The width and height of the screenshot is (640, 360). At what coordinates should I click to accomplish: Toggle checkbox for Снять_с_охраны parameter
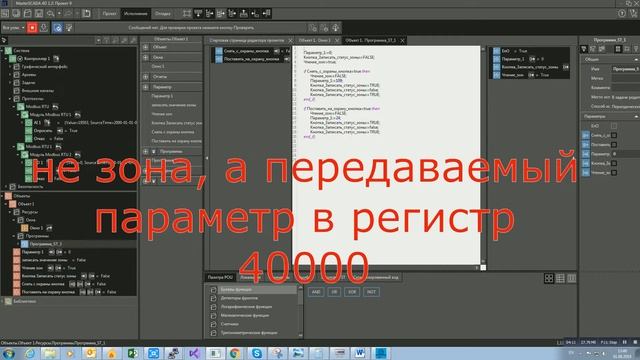tap(614, 135)
